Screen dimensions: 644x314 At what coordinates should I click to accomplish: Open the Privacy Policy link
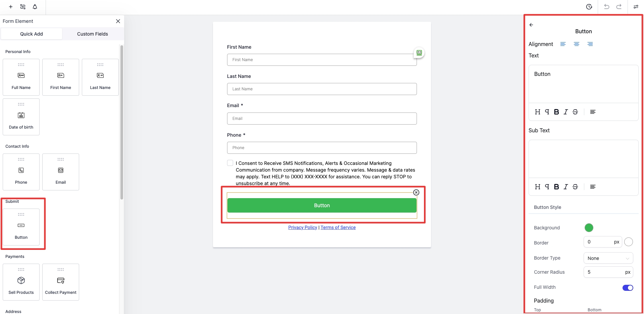[x=303, y=227]
